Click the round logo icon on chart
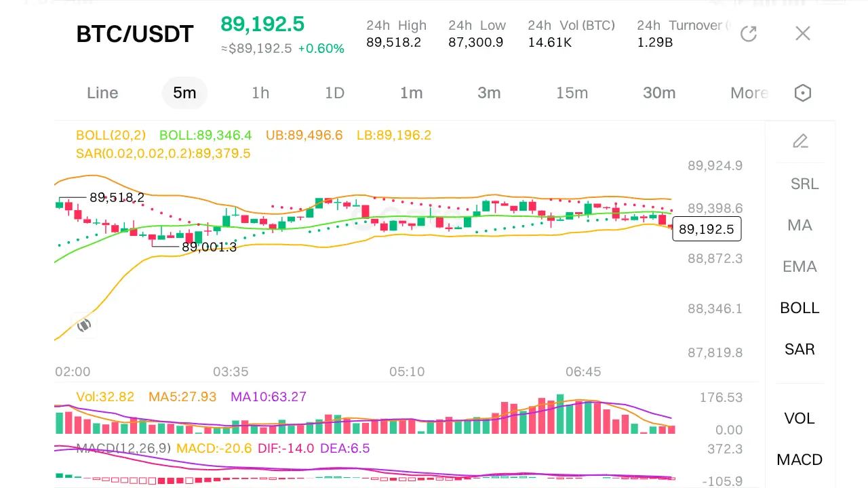This screenshot has height=488, width=868. pyautogui.click(x=83, y=325)
